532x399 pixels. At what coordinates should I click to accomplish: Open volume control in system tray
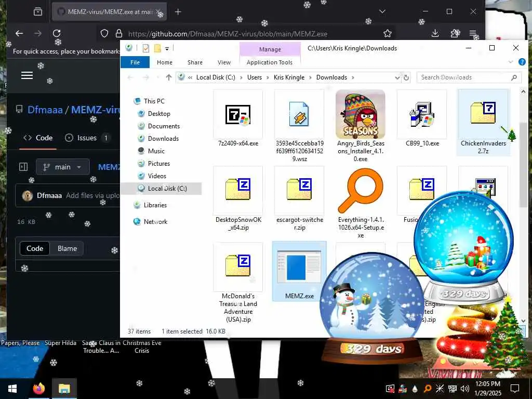click(465, 389)
